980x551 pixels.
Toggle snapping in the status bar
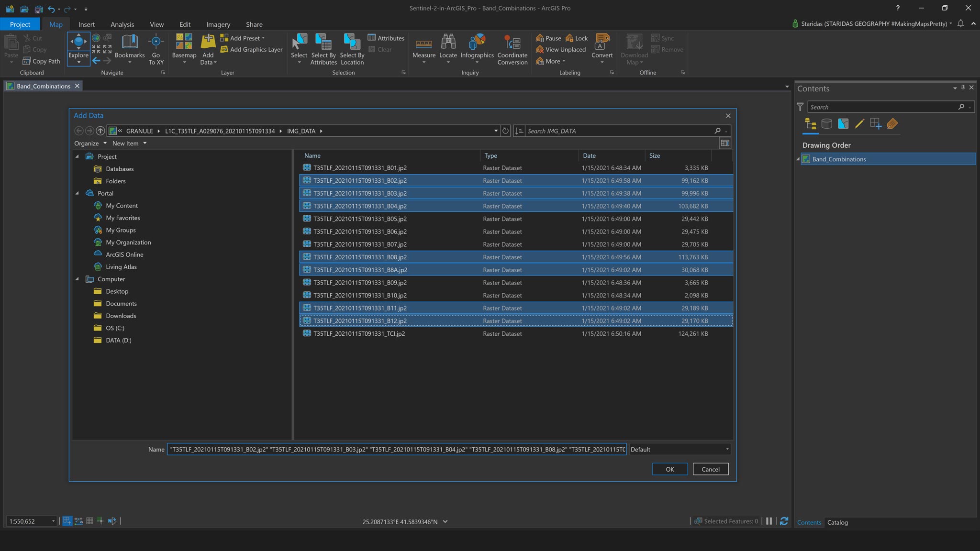pyautogui.click(x=67, y=521)
